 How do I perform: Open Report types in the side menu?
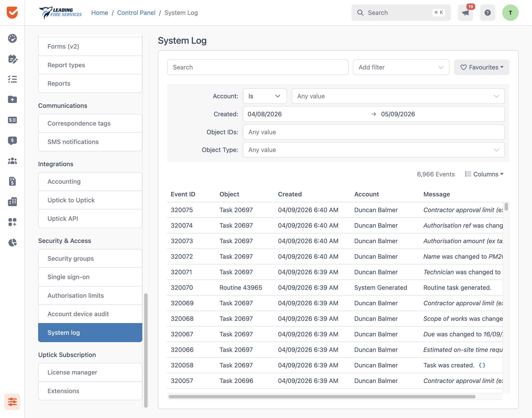tap(90, 65)
